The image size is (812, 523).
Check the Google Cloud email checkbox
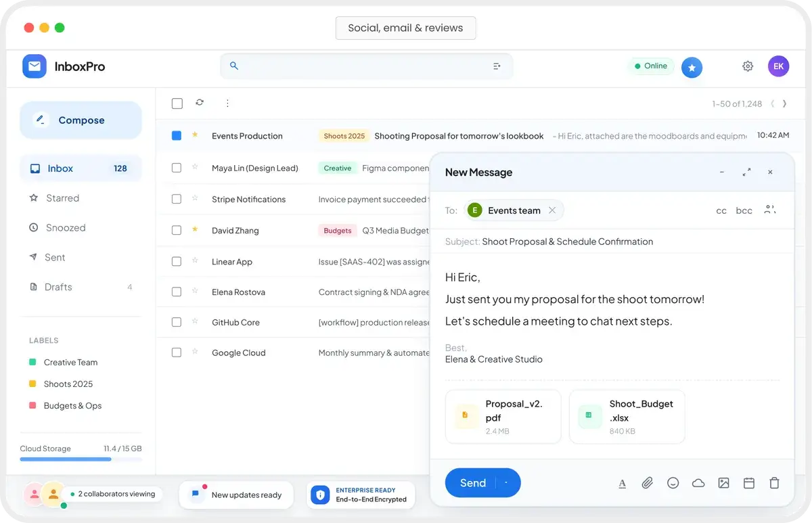[x=177, y=353]
